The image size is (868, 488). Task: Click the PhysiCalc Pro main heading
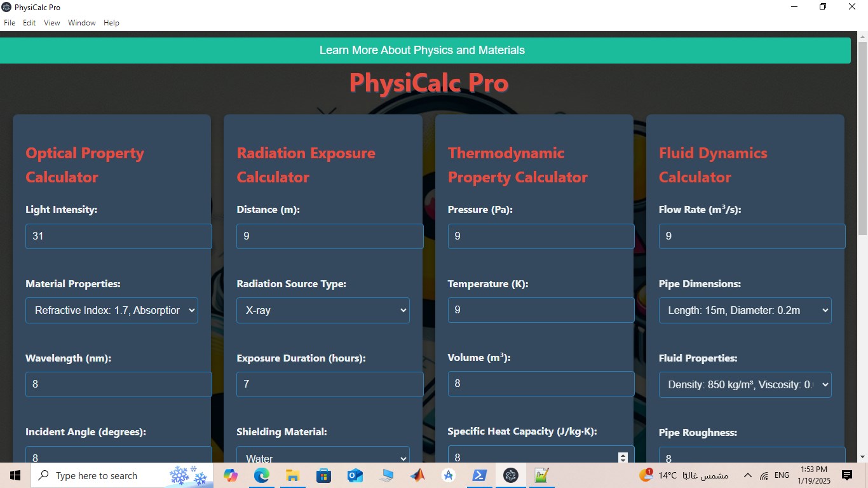tap(429, 83)
